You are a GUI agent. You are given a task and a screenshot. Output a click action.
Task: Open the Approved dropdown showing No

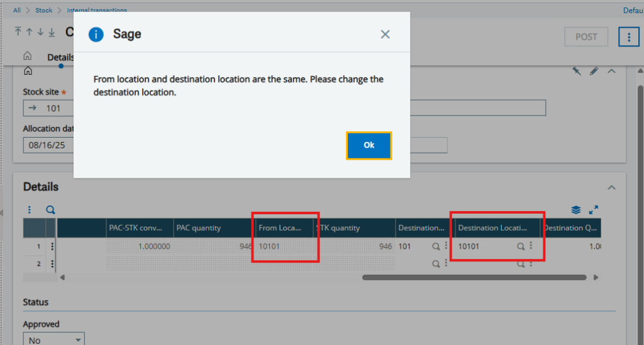54,339
